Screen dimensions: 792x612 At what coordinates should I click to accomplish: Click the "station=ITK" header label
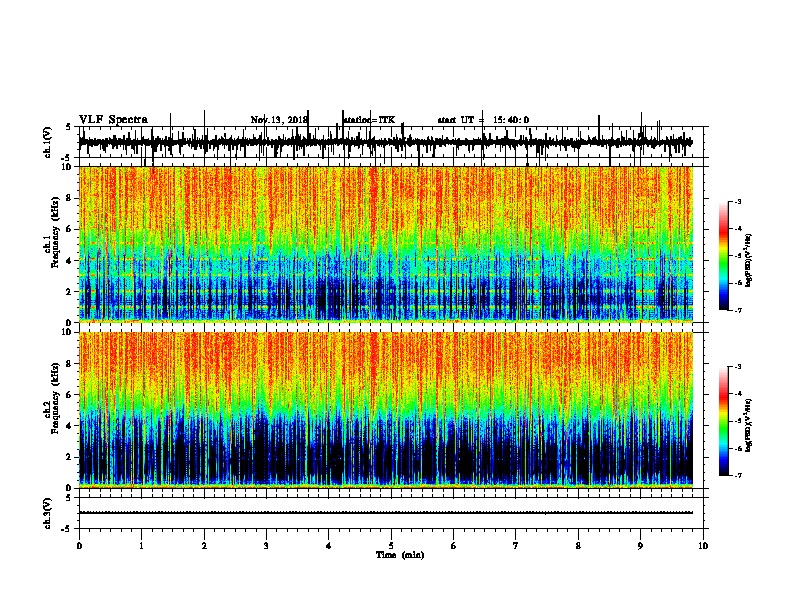369,120
